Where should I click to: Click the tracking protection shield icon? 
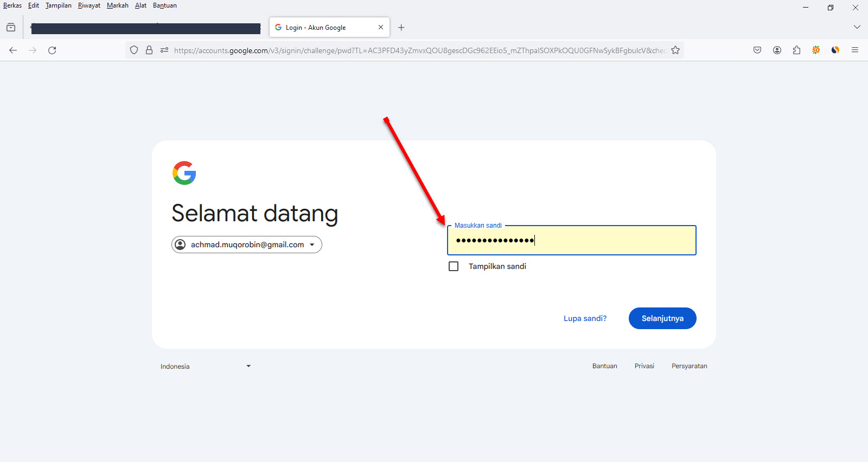point(134,50)
